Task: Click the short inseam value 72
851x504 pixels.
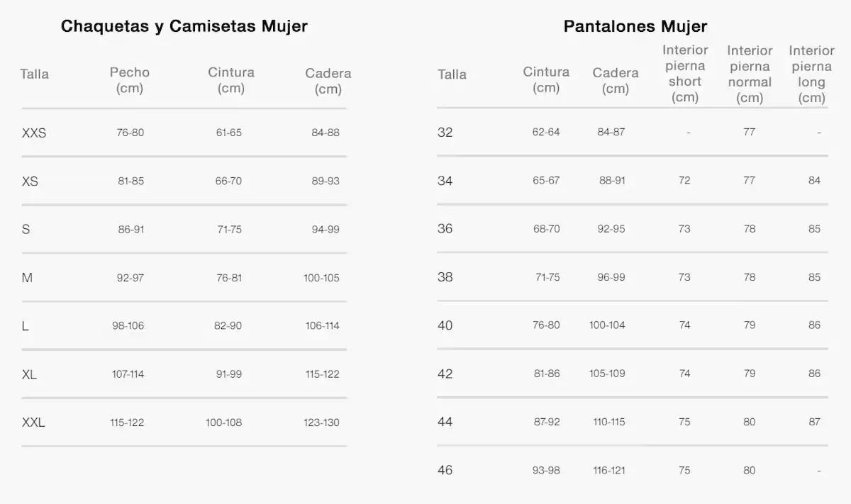Action: 684,180
